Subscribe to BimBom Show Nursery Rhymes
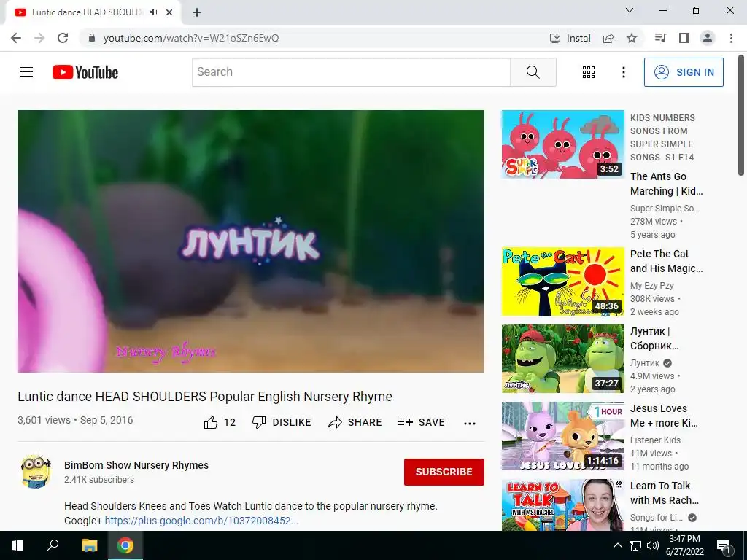Viewport: 747px width, 560px height. (x=444, y=472)
